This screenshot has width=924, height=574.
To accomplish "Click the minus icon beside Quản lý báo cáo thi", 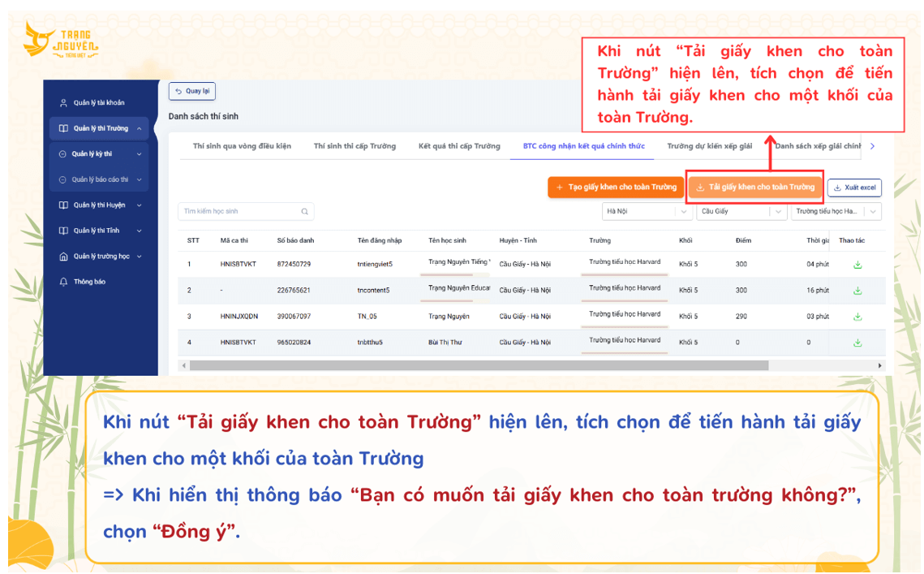I will click(62, 178).
